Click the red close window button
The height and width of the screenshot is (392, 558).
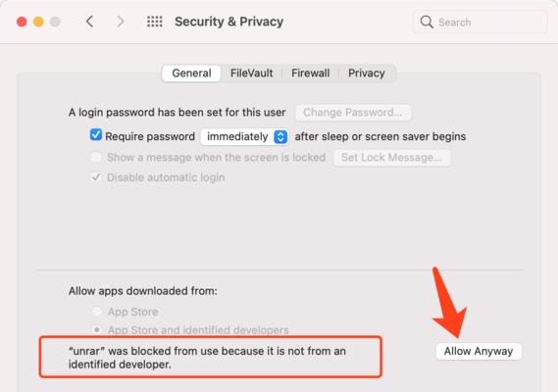point(22,22)
